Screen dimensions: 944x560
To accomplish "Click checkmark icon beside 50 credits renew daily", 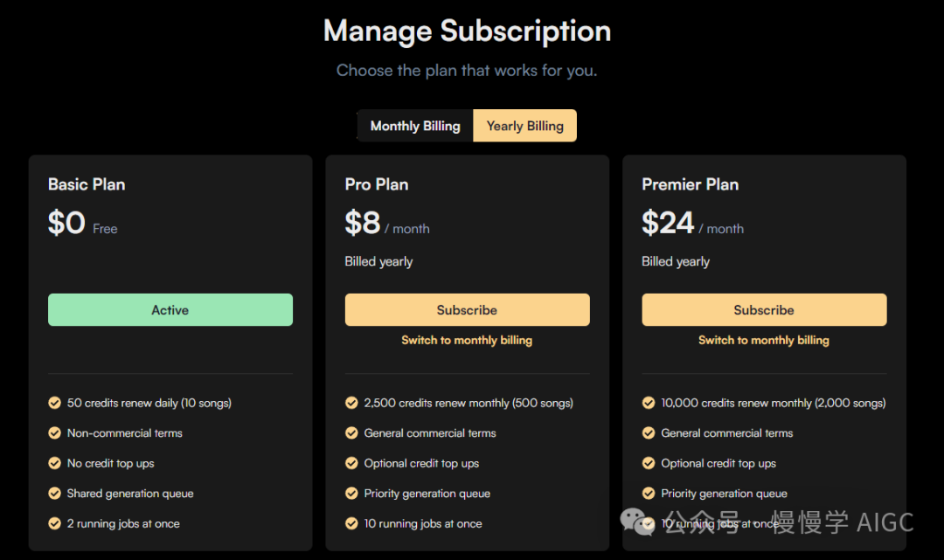I will (54, 403).
